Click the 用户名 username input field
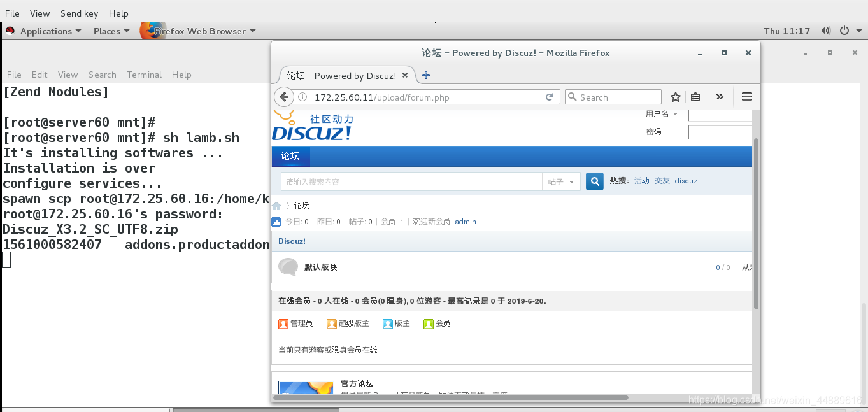This screenshot has height=412, width=868. click(x=720, y=115)
